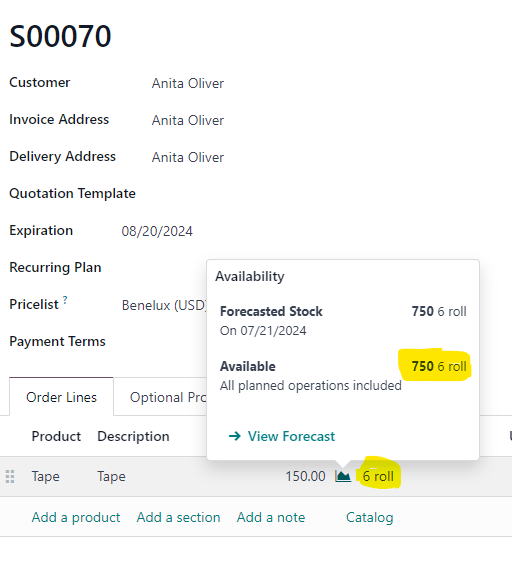Open the product Catalog
This screenshot has height=564, width=512.
pos(370,517)
